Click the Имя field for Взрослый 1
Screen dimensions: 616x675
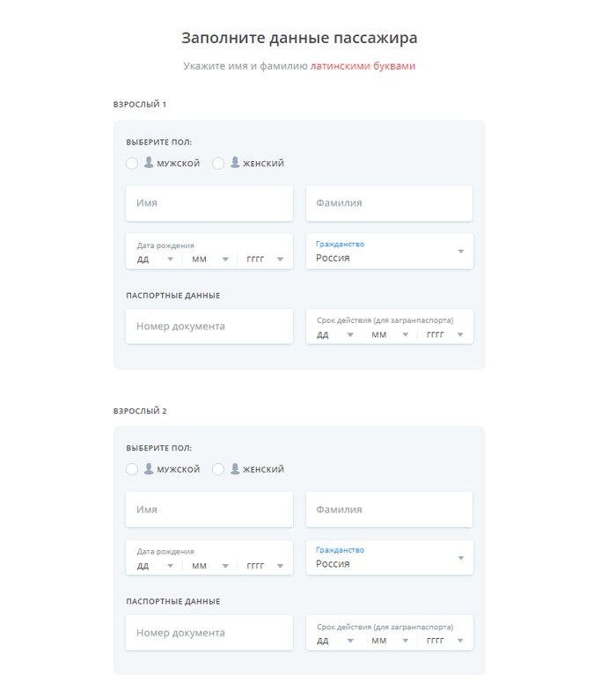coord(209,203)
